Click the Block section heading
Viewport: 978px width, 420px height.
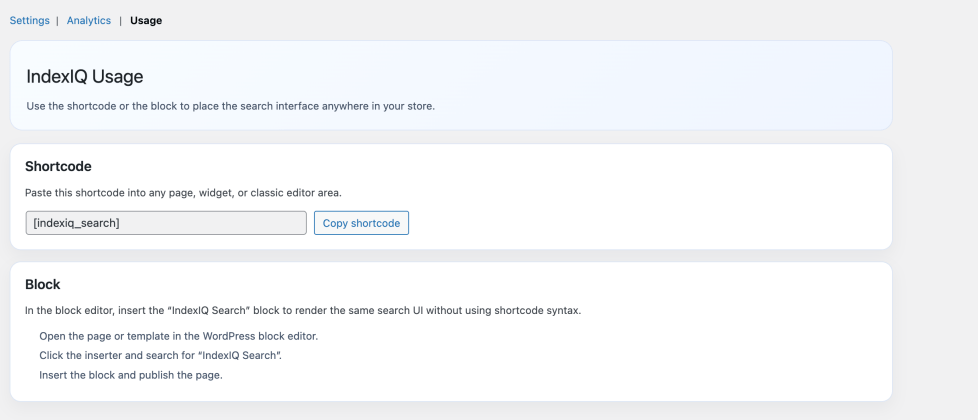click(x=43, y=284)
